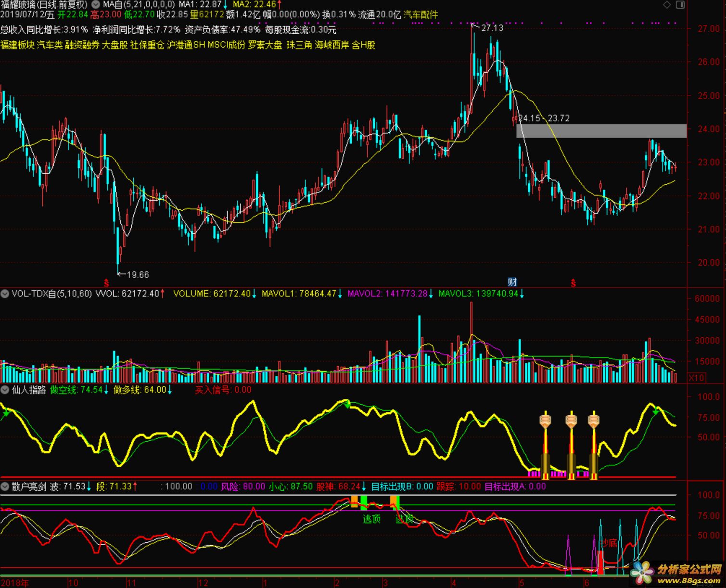Open the 福建板块 tag
This screenshot has height=588, width=726.
[18, 45]
